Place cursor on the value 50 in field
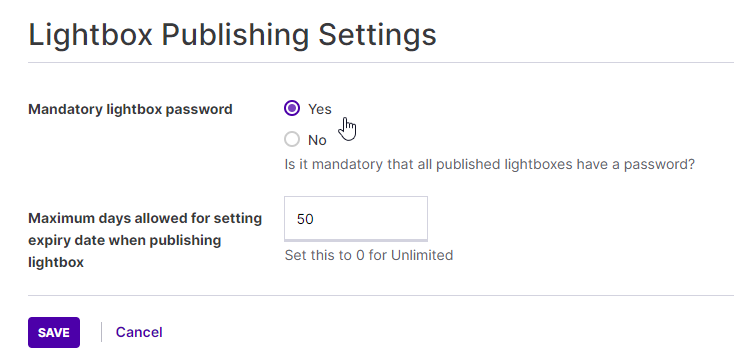 (x=305, y=219)
